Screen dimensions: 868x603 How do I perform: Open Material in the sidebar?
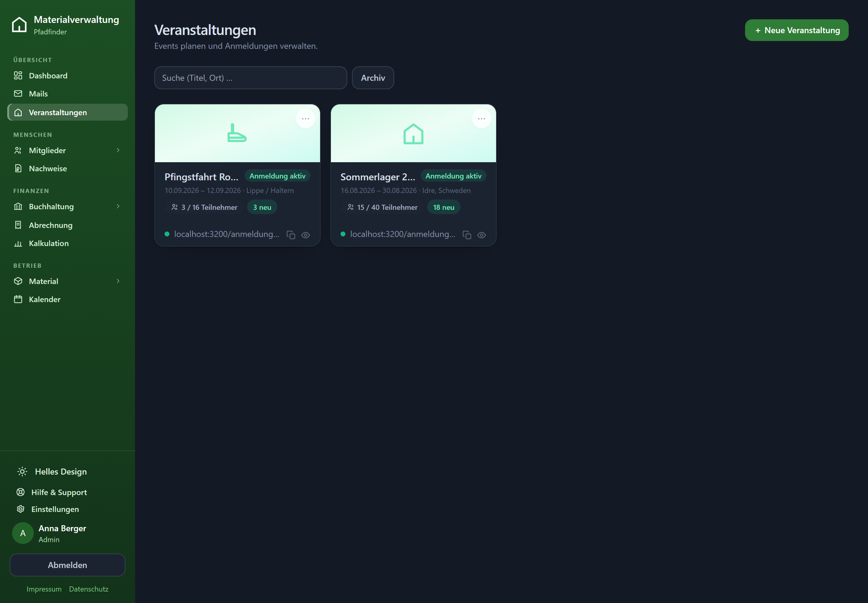(x=67, y=281)
